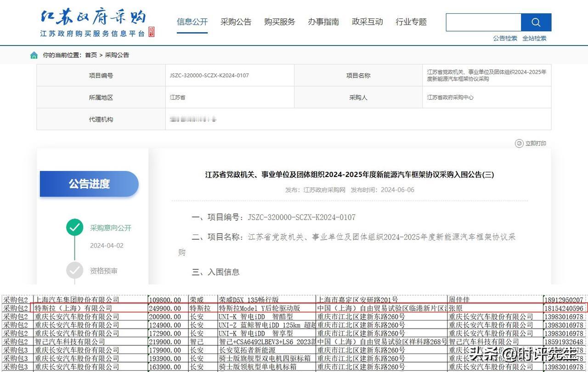588x372 pixels.
Task: Click the grey checkmark step 资格预审
Action: point(74,270)
